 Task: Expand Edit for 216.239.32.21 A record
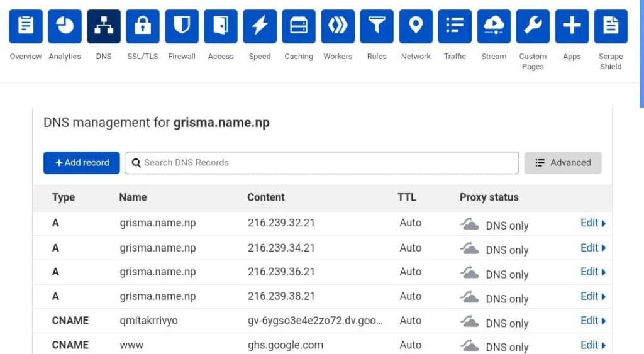[593, 223]
